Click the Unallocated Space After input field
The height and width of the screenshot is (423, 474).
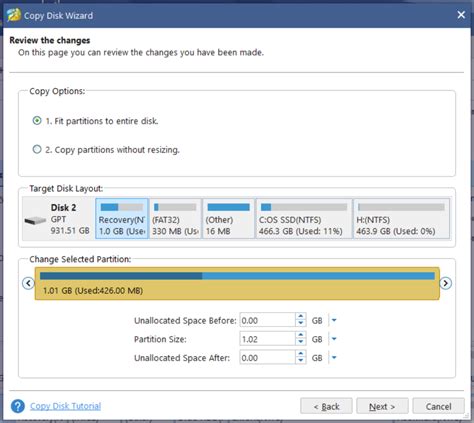point(267,358)
